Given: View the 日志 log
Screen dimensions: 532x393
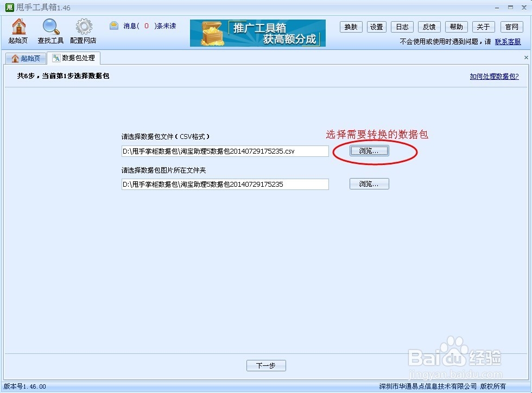Looking at the screenshot, I should point(402,26).
